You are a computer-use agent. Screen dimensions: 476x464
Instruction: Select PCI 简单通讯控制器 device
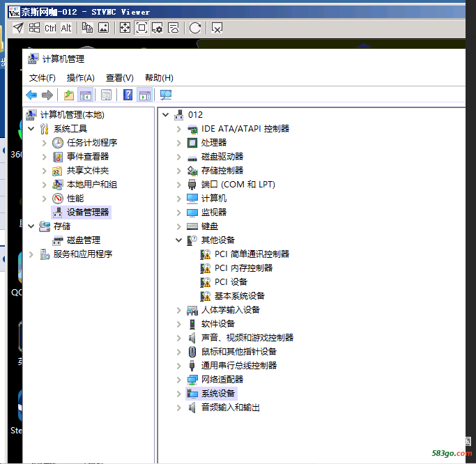click(252, 254)
